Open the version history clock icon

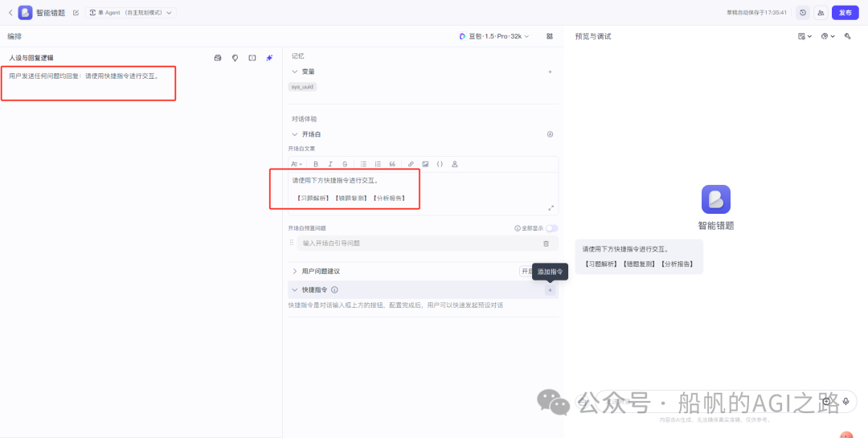tap(803, 12)
